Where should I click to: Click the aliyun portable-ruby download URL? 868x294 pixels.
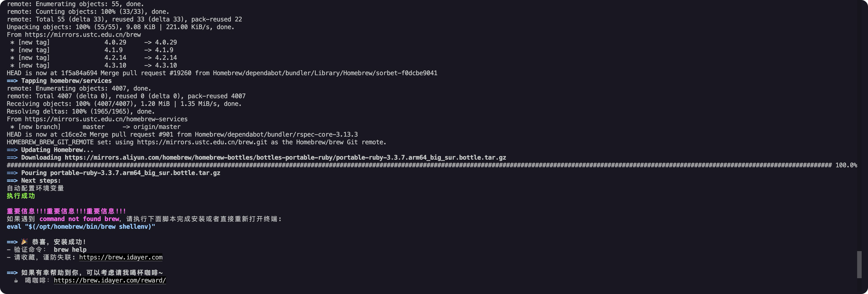(285, 157)
